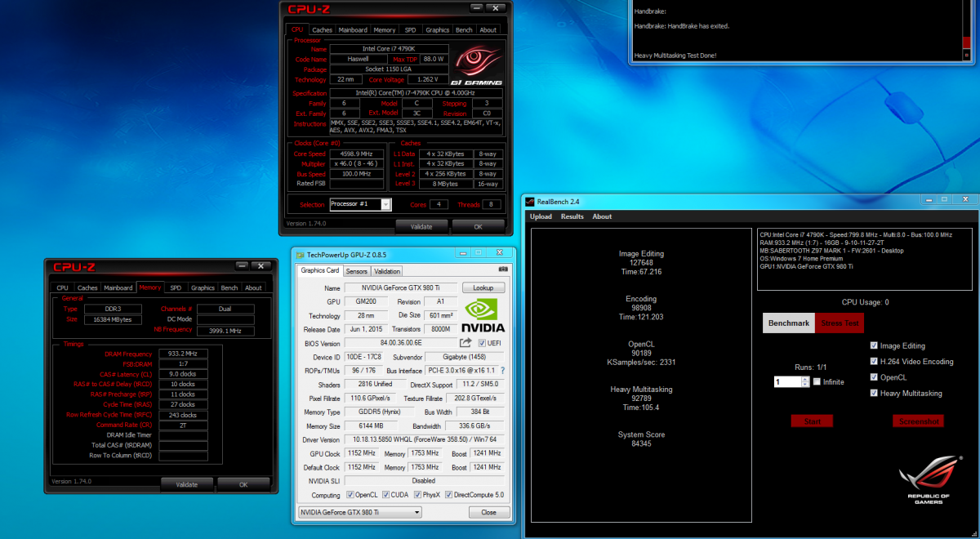Click the GPU-Z title bar app icon
The image size is (980, 539).
300,255
